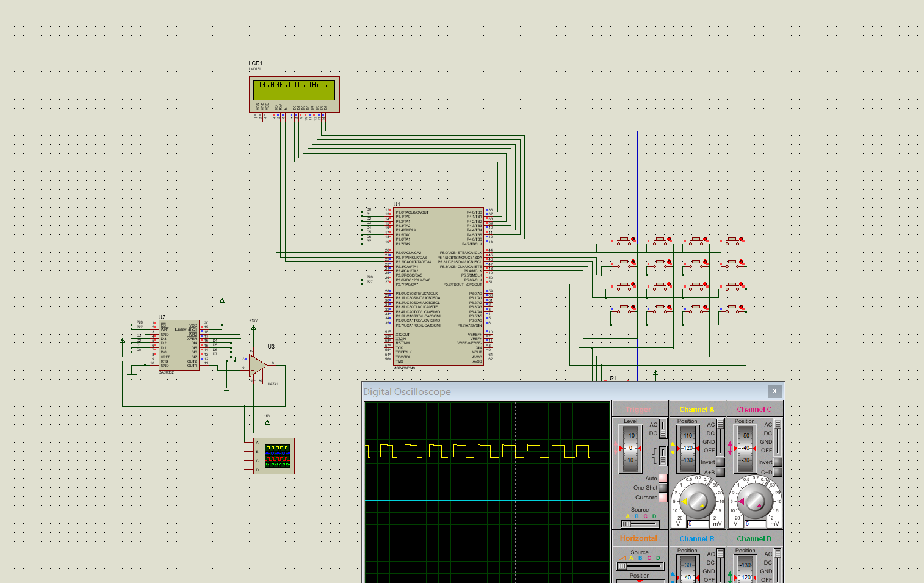Select the LCD1 LM016L display component
924x583 pixels.
[x=294, y=95]
